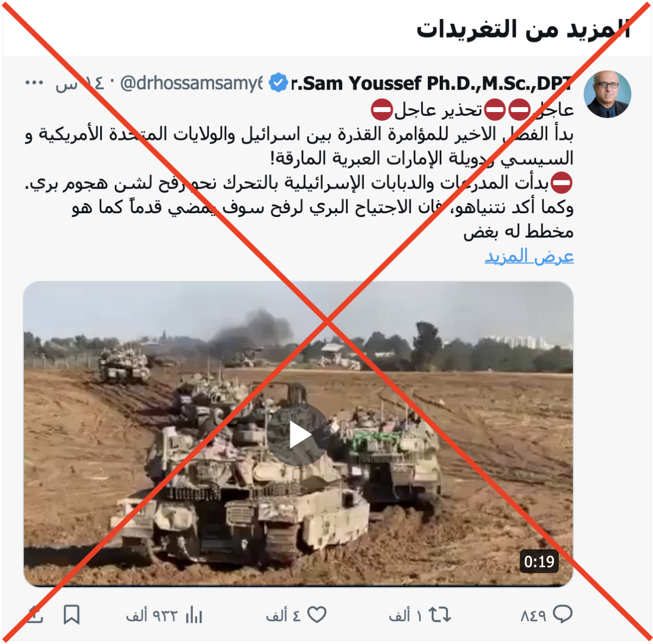Click the ٨٤٩ reply count
Image resolution: width=653 pixels, height=644 pixels.
533,615
